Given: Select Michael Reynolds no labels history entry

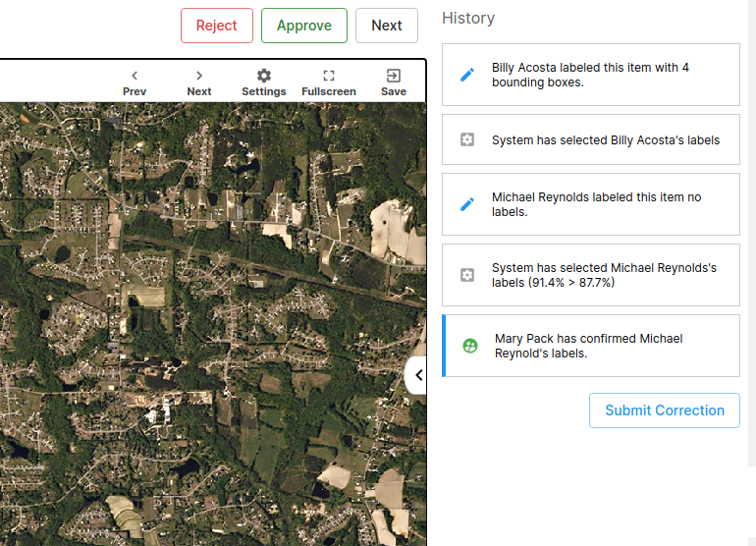Looking at the screenshot, I should click(x=591, y=204).
